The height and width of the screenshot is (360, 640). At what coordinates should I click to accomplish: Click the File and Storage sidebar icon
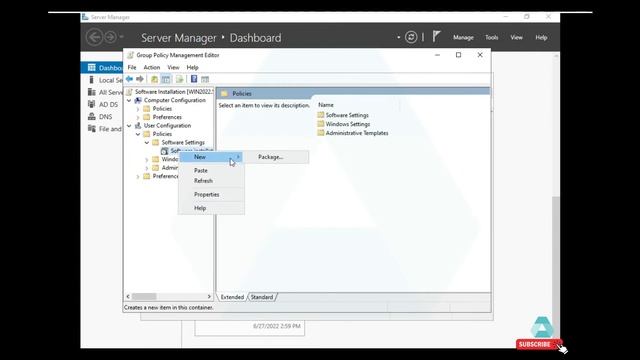(x=92, y=129)
